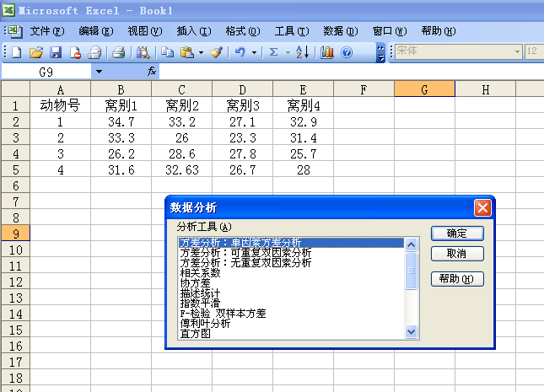
Task: Click the 帮助(H) button in the dialog
Action: click(457, 278)
